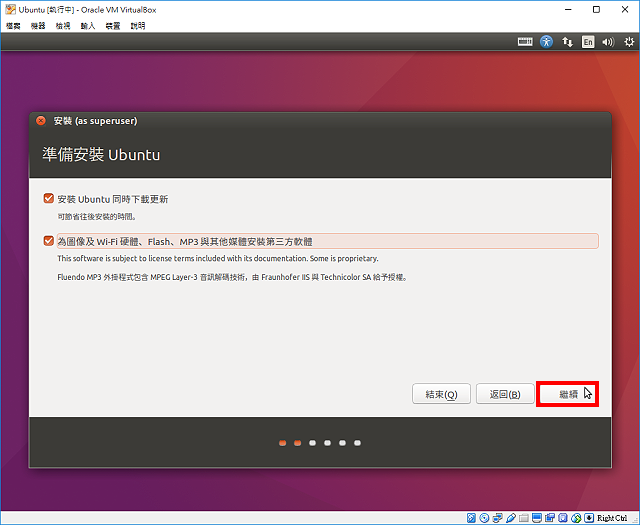Open the accessibility menu icon in top panel
640x525 pixels.
click(546, 42)
